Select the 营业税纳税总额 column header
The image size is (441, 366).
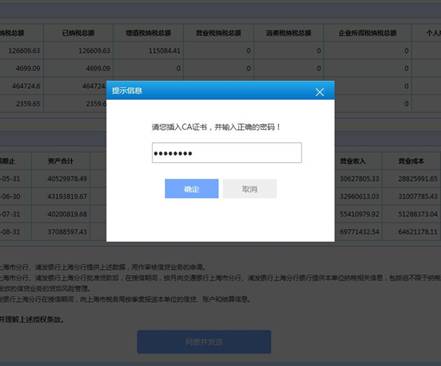(x=218, y=33)
